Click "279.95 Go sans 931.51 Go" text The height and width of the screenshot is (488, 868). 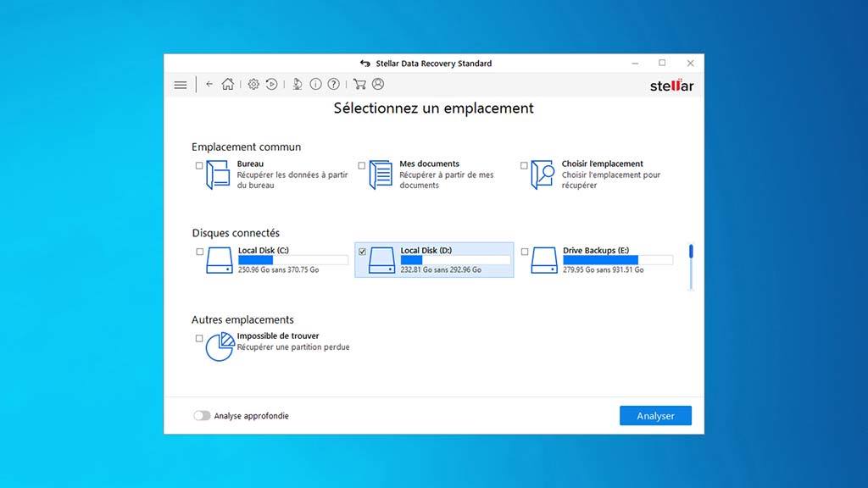coord(604,270)
